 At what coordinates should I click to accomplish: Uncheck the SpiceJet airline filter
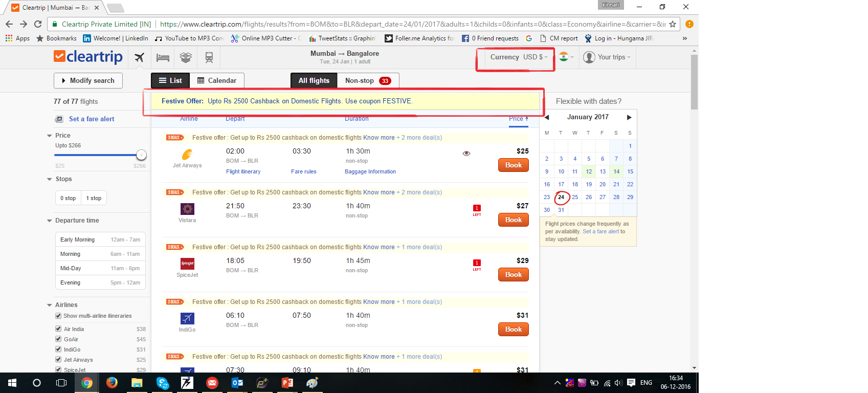coord(58,369)
